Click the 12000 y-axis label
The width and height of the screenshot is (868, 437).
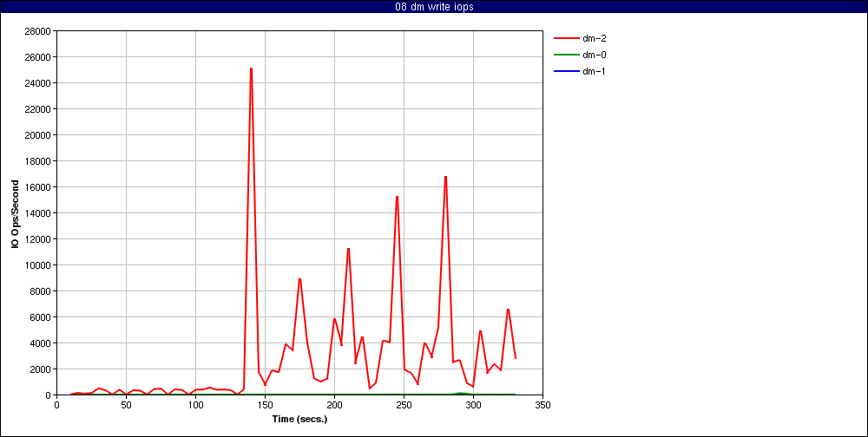pyautogui.click(x=39, y=239)
